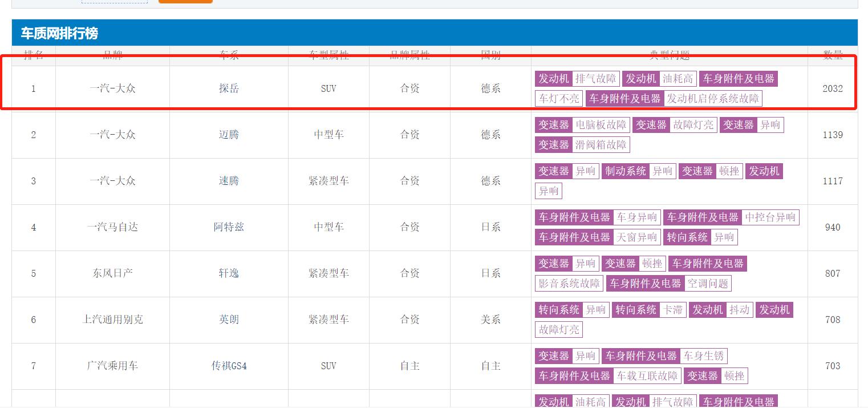Open the 轩逸 car series link

[x=229, y=273]
